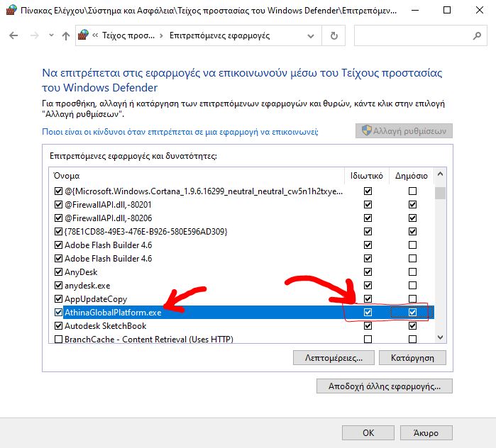Screen dimensions: 496x448
Task: Click the Αλλαγή ρυθμίσεων button
Action: (404, 131)
